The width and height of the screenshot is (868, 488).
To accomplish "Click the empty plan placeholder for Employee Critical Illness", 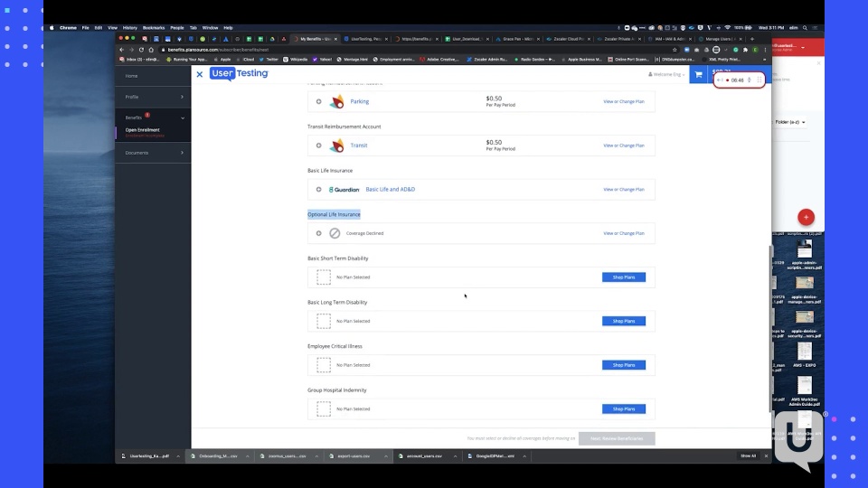I will 324,364.
